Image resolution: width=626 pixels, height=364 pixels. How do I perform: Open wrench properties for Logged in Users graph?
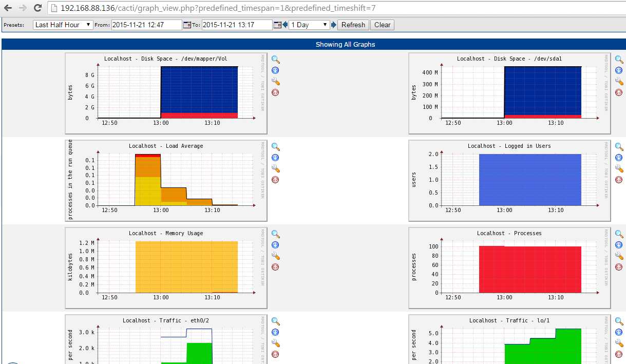pos(619,169)
